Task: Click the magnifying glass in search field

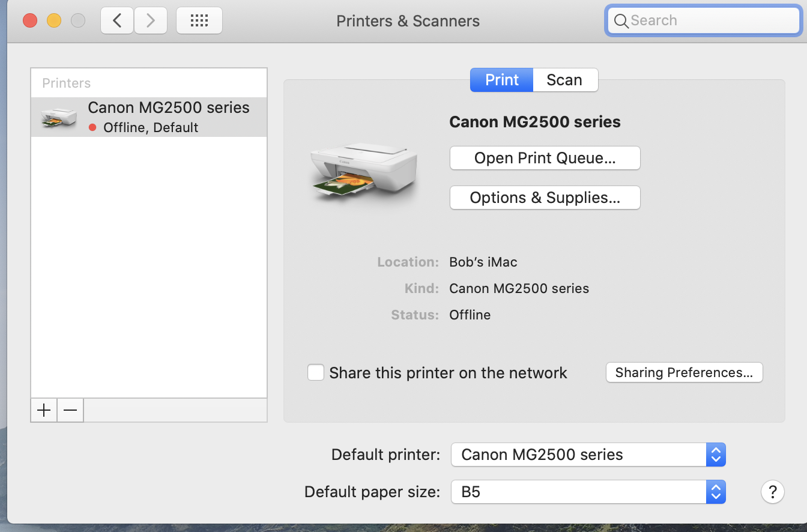Action: tap(621, 21)
